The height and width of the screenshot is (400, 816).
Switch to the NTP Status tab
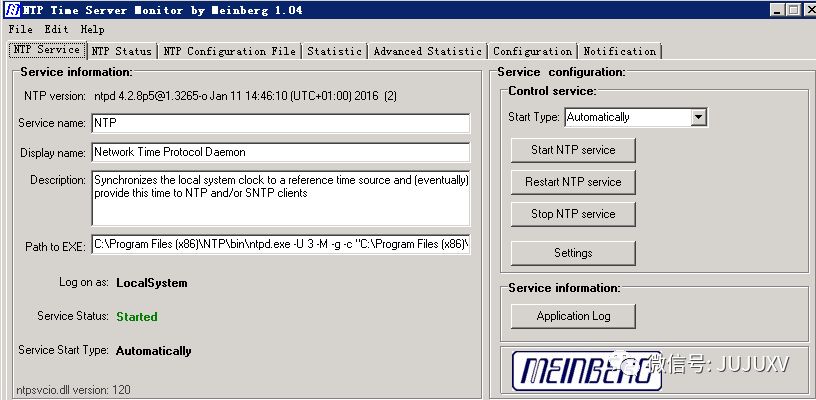point(121,51)
